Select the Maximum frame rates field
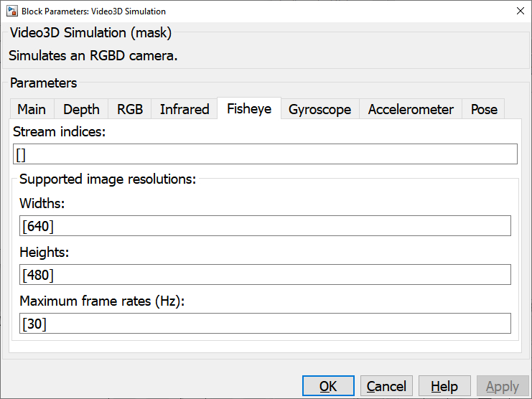The height and width of the screenshot is (399, 532). click(x=265, y=324)
